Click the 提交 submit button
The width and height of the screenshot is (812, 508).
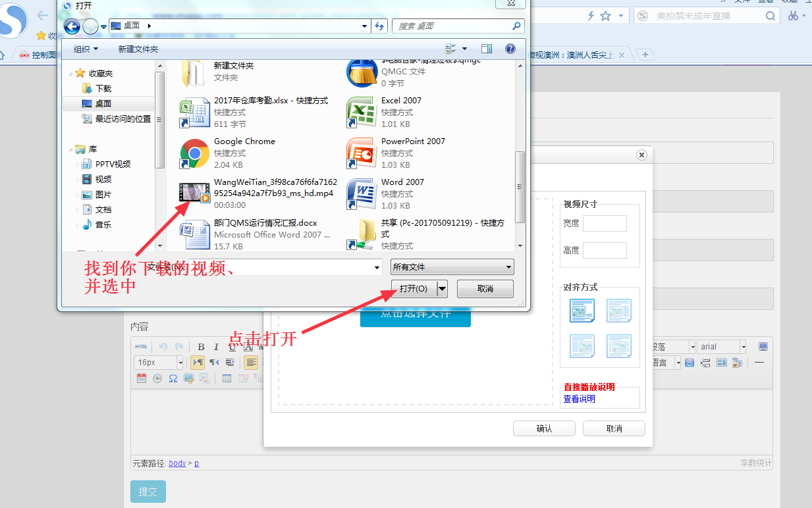coord(148,492)
